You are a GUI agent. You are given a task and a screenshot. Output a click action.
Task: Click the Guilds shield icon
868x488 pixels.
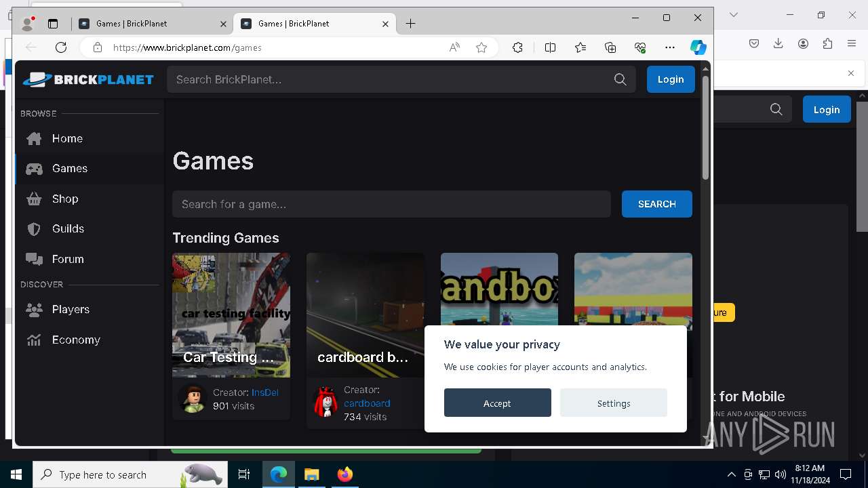coord(34,229)
